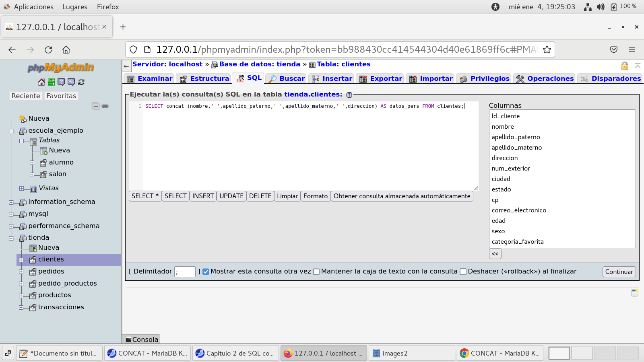Click the Delimitador input field

(x=185, y=272)
